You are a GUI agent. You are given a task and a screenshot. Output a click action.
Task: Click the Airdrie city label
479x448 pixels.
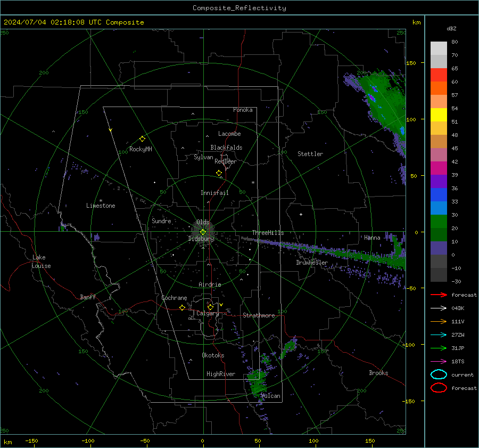click(210, 284)
